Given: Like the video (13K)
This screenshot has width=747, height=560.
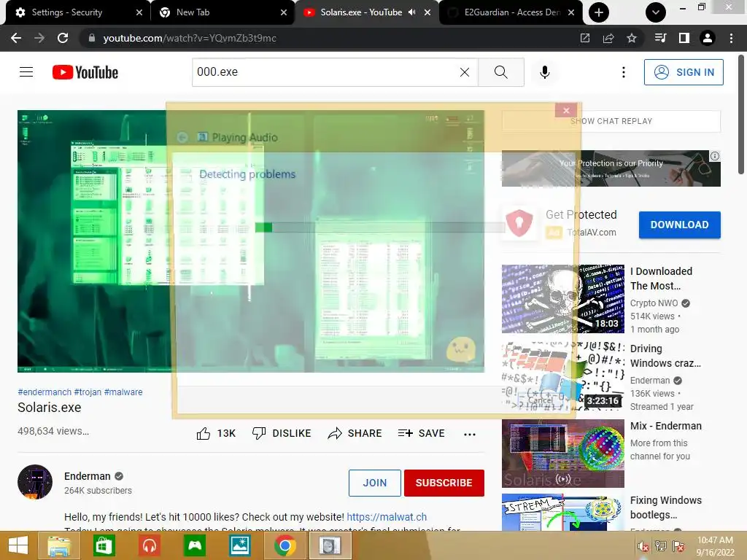Looking at the screenshot, I should point(216,433).
